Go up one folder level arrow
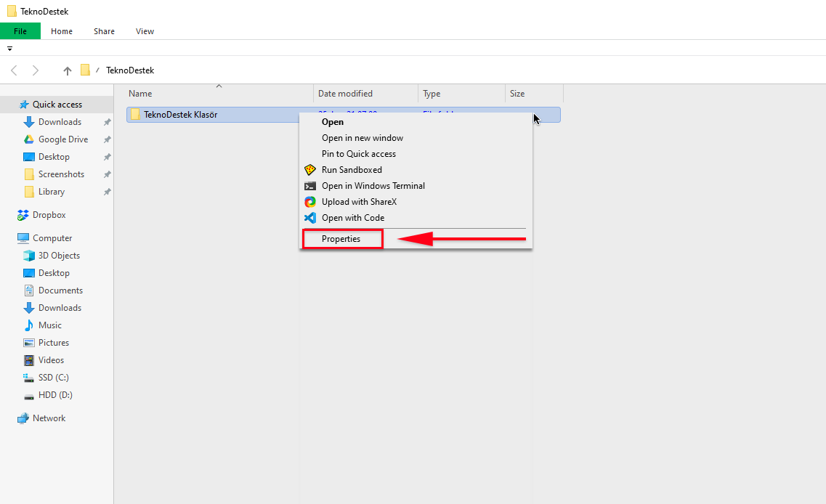 (67, 70)
